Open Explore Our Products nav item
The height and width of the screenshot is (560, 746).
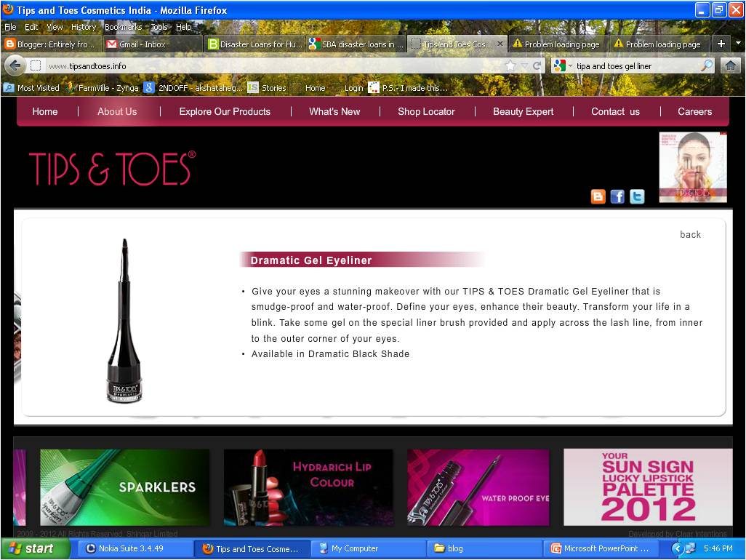[x=225, y=111]
